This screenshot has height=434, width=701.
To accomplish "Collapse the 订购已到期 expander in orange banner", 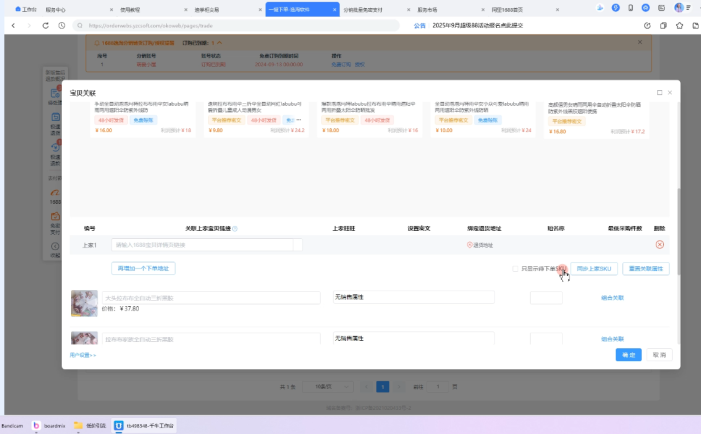I will tap(220, 43).
